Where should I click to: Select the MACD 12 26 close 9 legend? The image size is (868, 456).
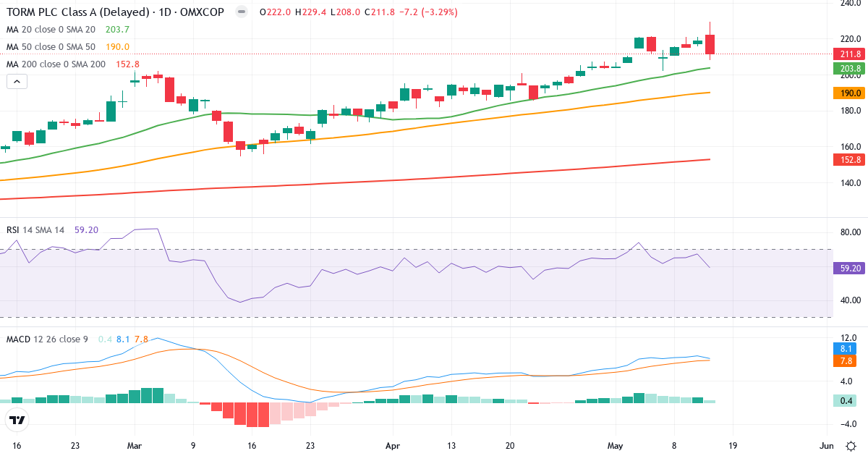click(x=48, y=339)
